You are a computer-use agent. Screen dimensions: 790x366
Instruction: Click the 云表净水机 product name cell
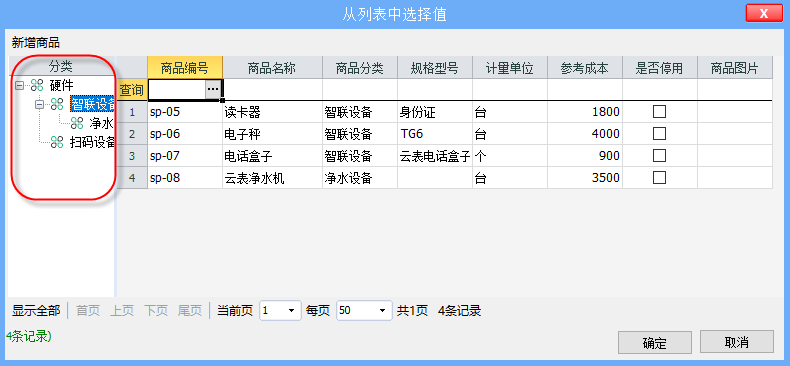coord(272,177)
